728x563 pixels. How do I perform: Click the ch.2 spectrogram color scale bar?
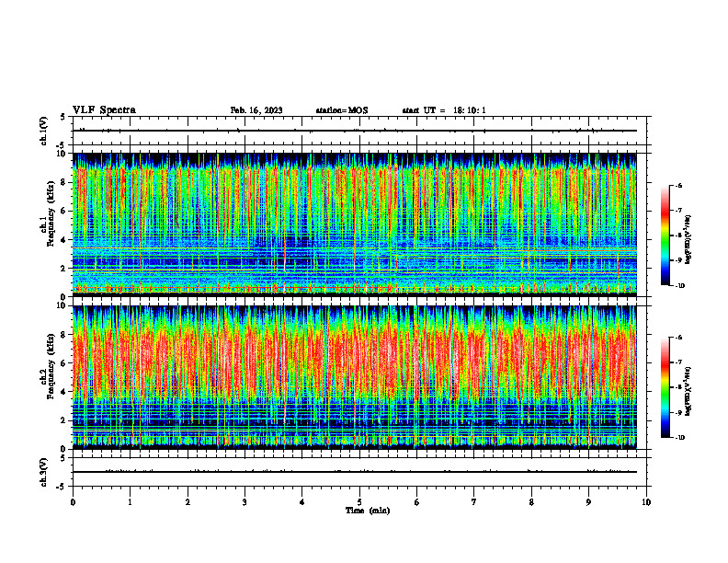(x=665, y=387)
